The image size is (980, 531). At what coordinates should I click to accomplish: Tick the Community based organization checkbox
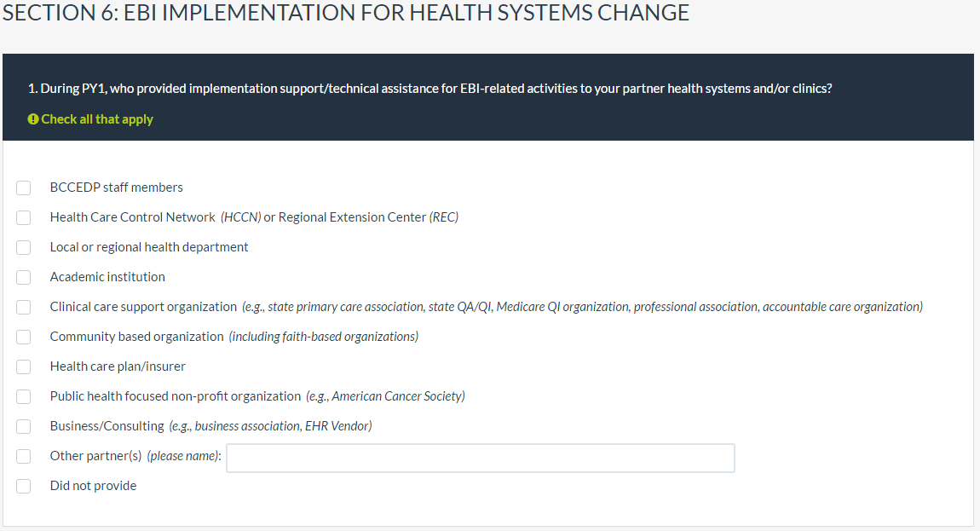(x=24, y=337)
